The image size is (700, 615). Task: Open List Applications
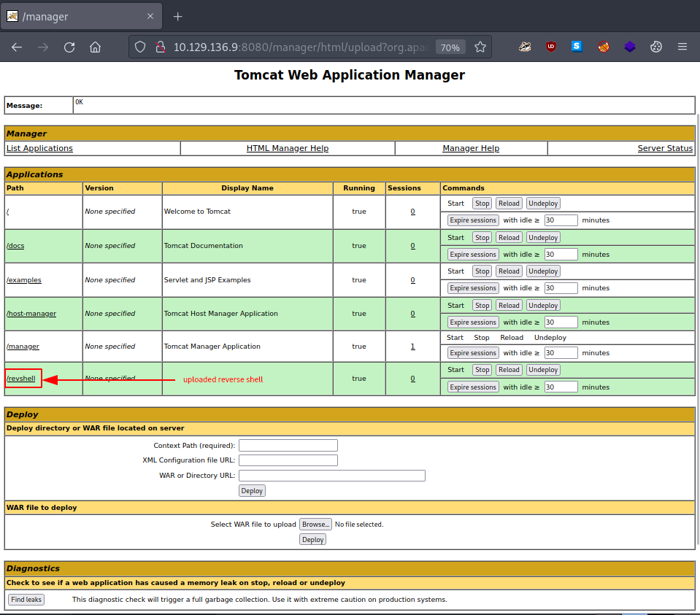coord(39,148)
